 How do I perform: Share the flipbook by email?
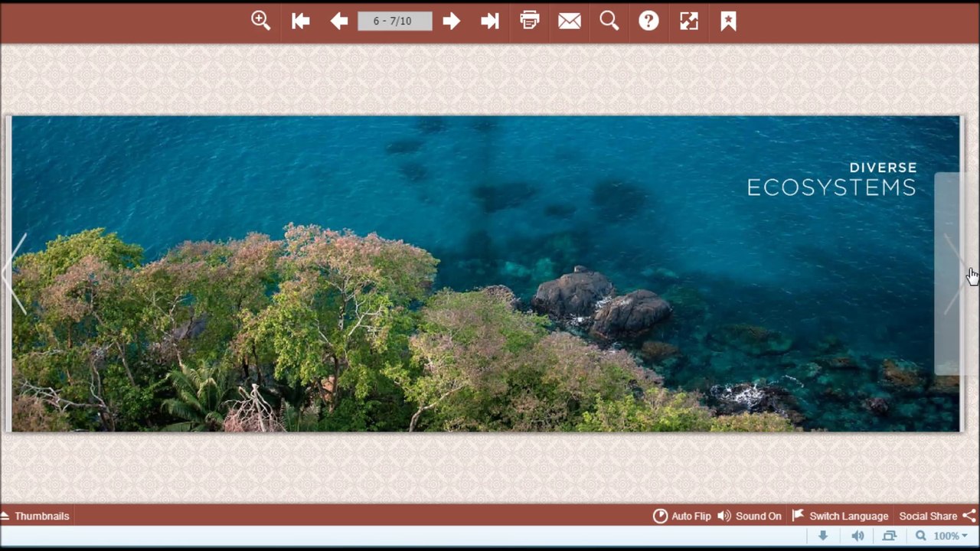(570, 21)
